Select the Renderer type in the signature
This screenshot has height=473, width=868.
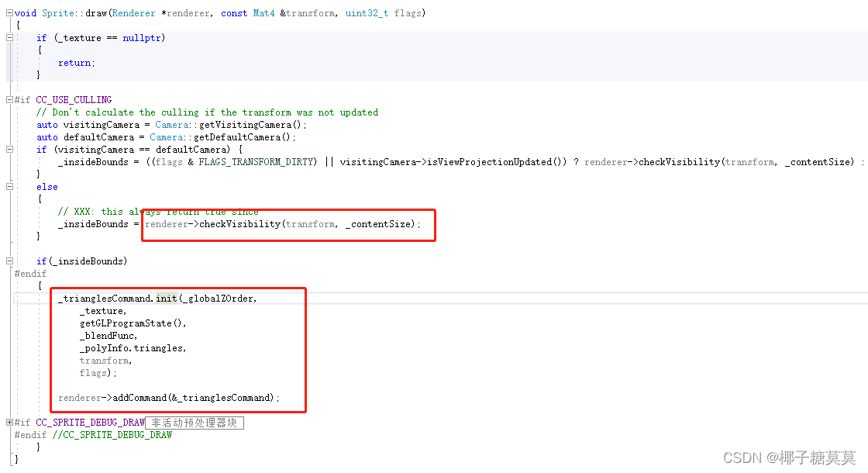click(133, 12)
